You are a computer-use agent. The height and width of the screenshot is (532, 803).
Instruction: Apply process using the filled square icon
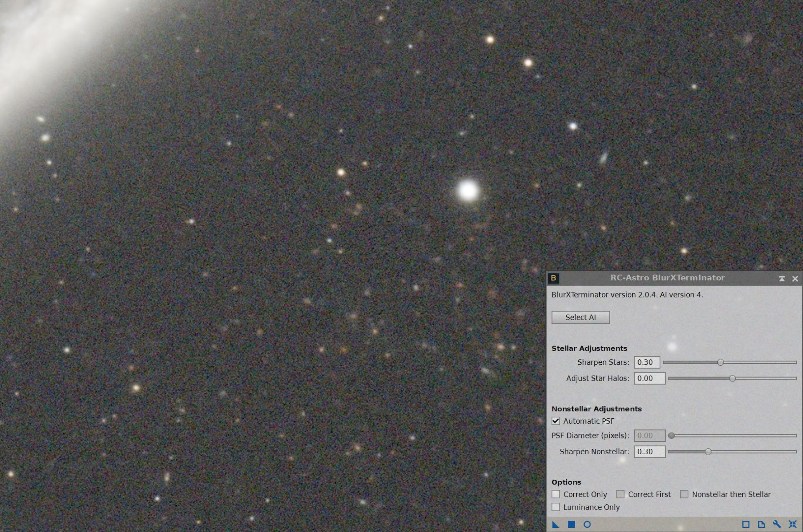571,524
